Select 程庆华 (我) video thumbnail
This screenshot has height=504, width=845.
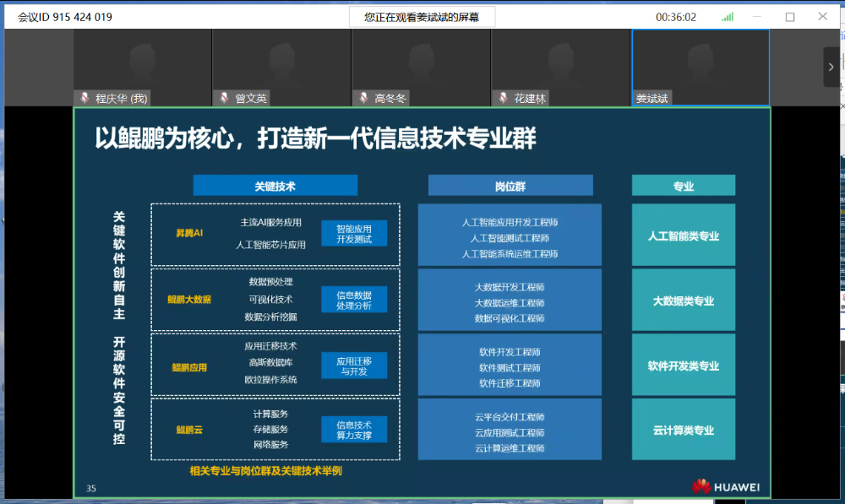[142, 68]
